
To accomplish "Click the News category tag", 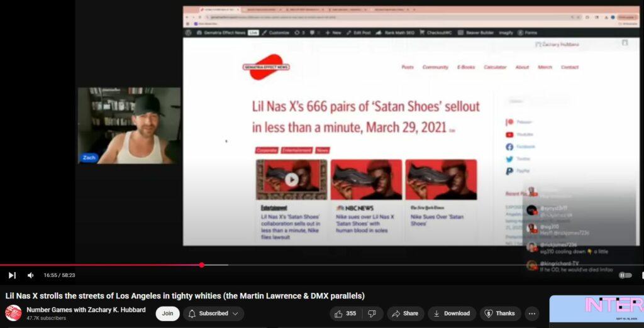I will click(x=323, y=150).
